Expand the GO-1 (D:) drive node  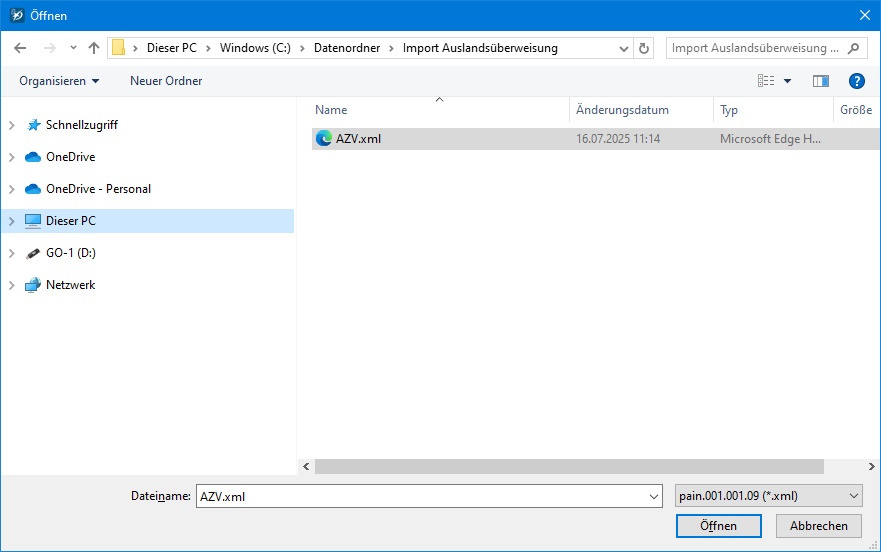[x=12, y=254]
